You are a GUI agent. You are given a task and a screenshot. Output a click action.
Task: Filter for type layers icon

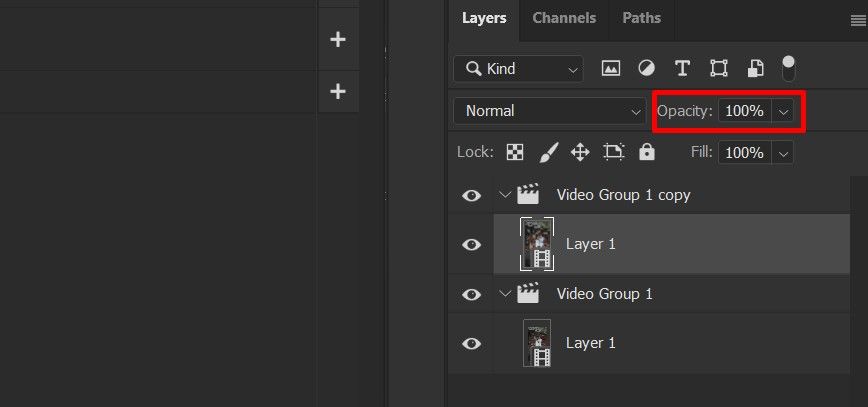(682, 69)
